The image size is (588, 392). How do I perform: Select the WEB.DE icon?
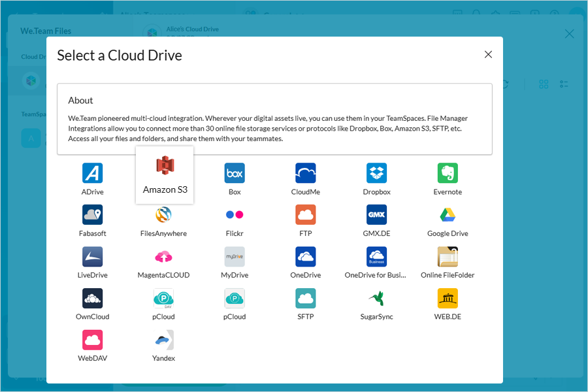pos(448,298)
